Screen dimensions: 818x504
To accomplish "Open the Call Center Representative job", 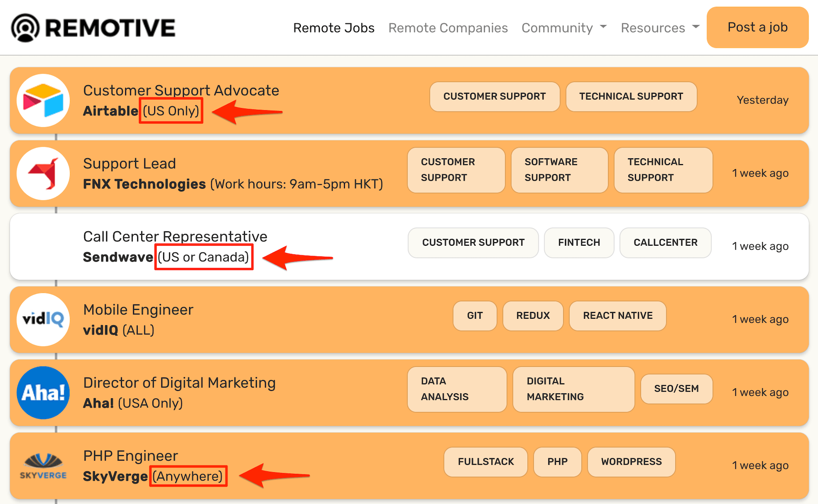I will [175, 236].
